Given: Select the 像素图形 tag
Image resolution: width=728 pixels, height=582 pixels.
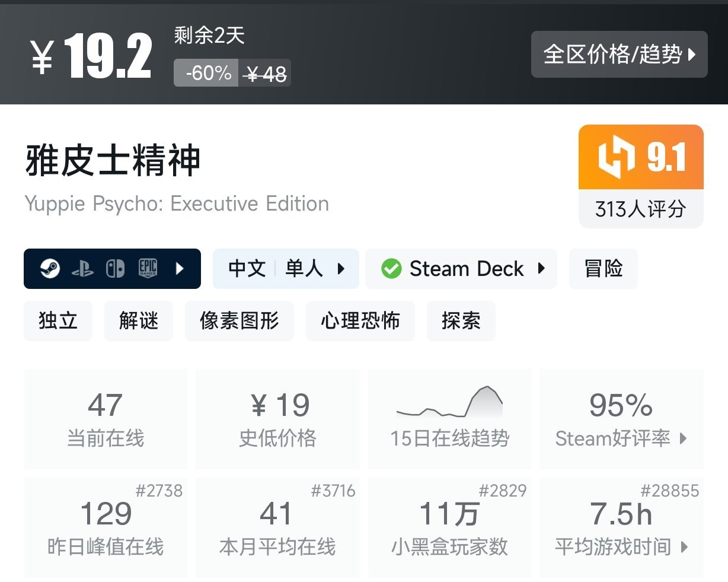Looking at the screenshot, I should pos(240,321).
